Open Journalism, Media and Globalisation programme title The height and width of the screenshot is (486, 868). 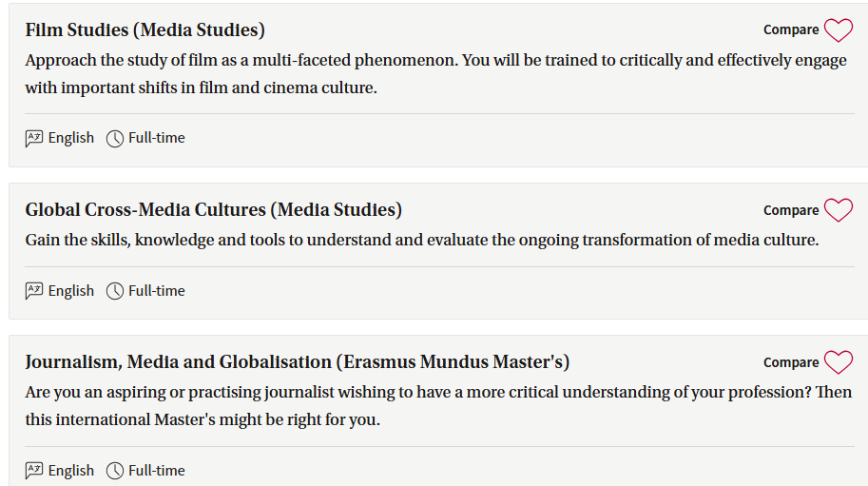(x=298, y=362)
